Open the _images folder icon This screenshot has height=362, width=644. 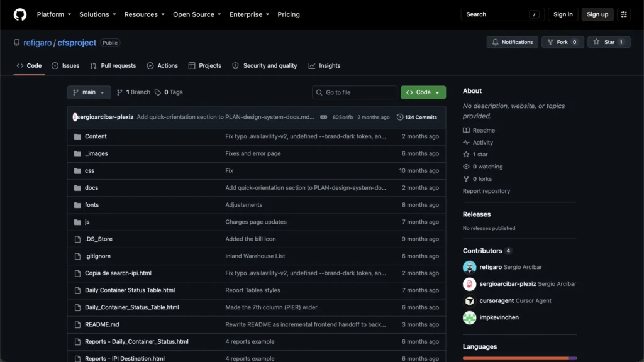tap(77, 154)
